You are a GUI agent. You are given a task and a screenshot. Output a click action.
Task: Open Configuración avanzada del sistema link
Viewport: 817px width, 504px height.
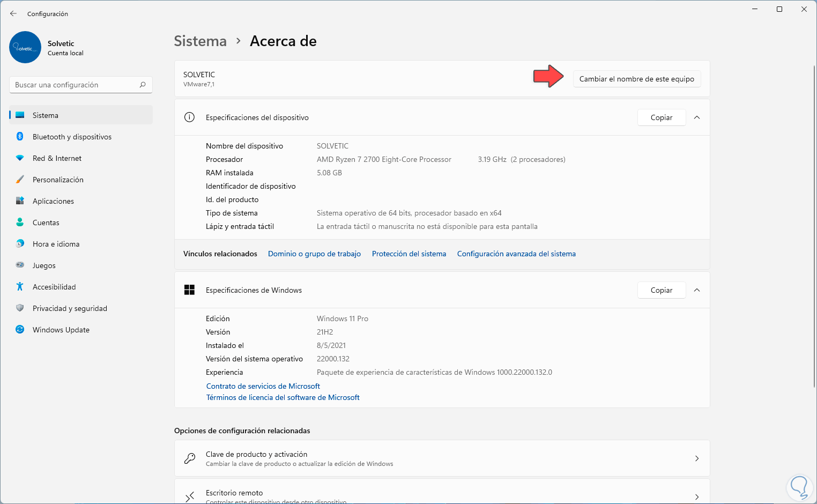coord(516,254)
